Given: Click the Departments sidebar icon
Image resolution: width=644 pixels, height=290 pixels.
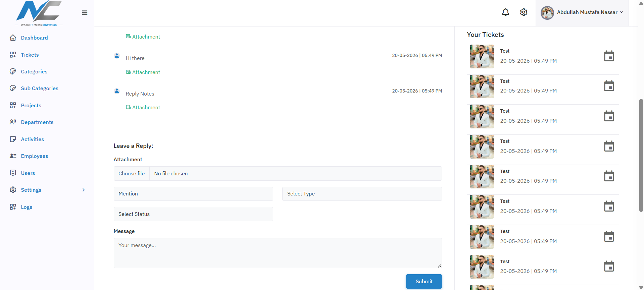Looking at the screenshot, I should click(13, 122).
